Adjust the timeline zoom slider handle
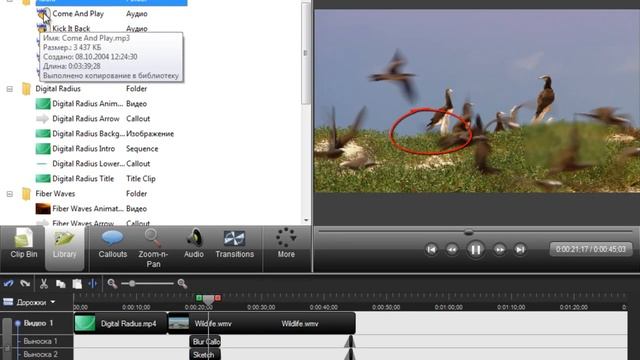640x360 pixels. (132, 283)
